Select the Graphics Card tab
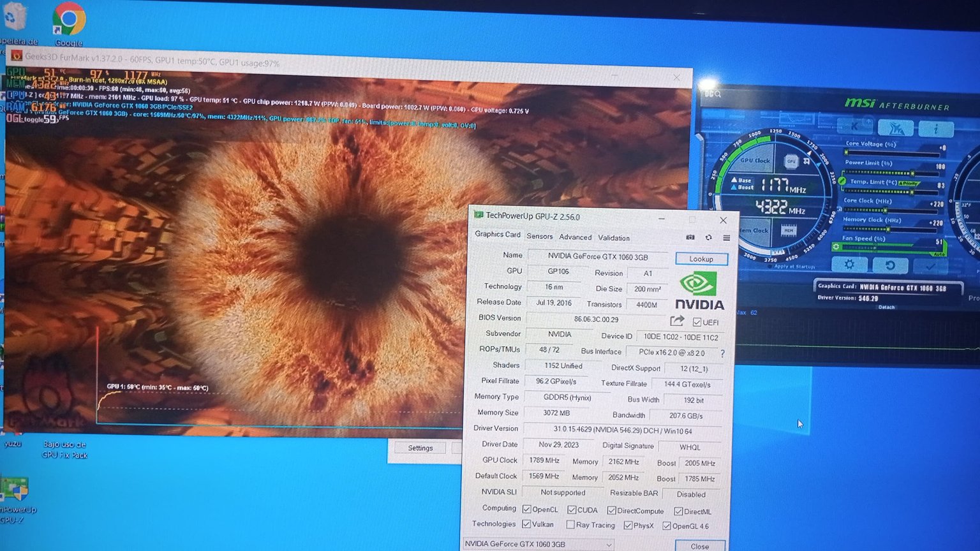This screenshot has width=980, height=551. [498, 234]
